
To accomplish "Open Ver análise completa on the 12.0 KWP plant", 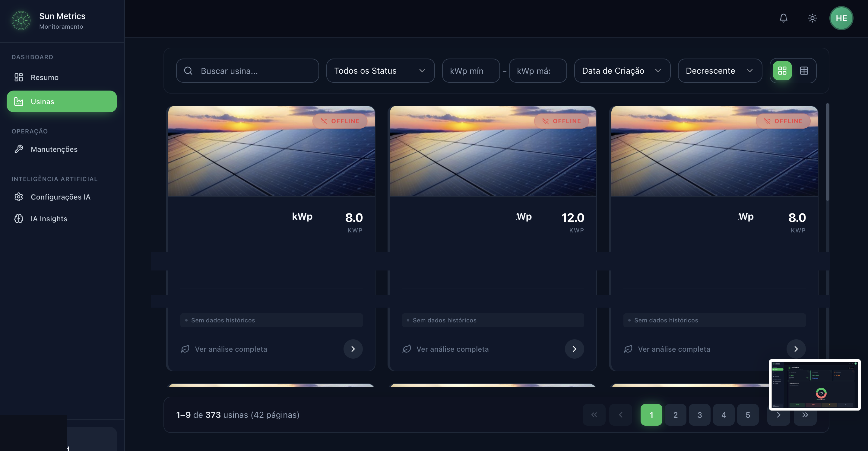I will (452, 349).
